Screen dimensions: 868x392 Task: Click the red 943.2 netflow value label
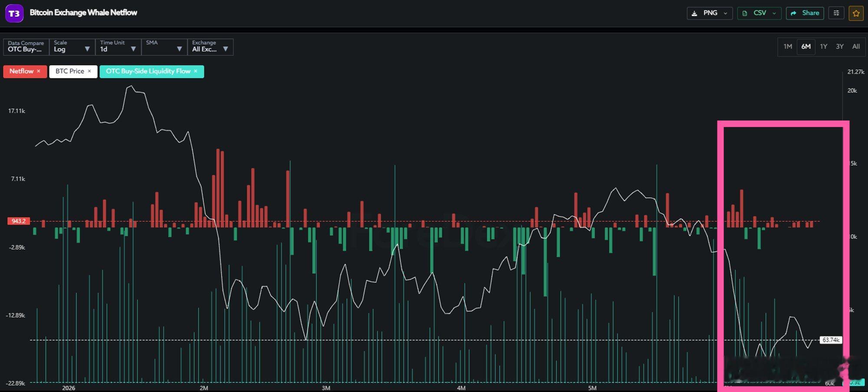click(x=19, y=221)
